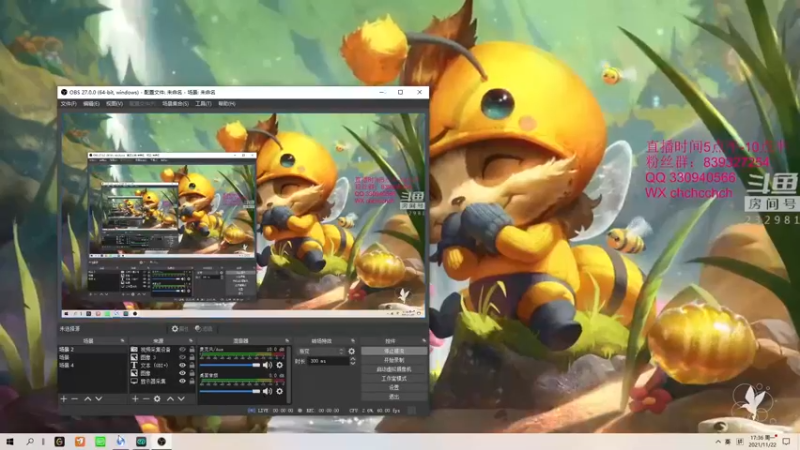Image resolution: width=800 pixels, height=450 pixels.
Task: Toggle visibility of 视频采集设备 source
Action: [x=182, y=349]
